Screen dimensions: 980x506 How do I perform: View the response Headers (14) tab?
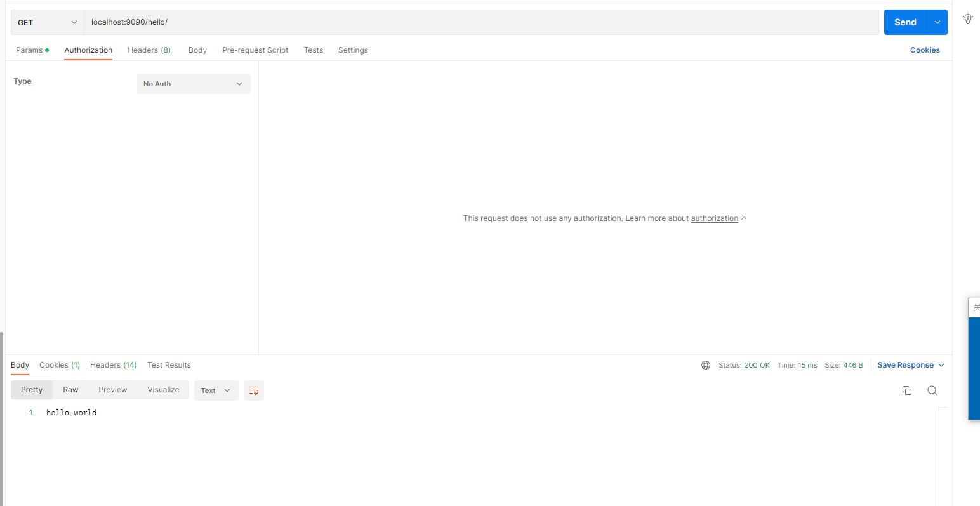[x=114, y=365]
